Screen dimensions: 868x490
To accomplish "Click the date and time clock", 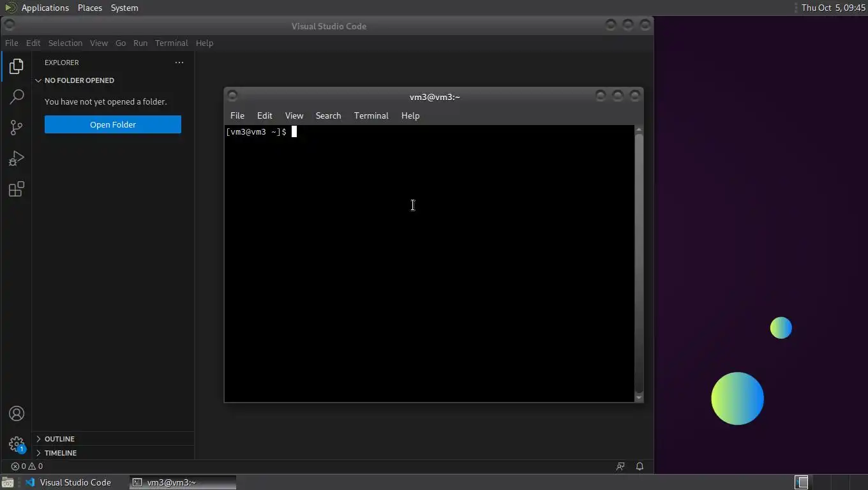I will 834,8.
